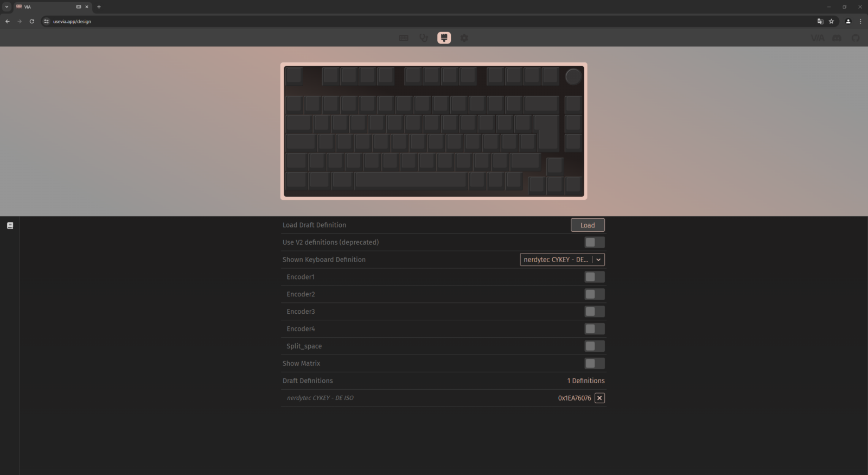Bookmark this page with star icon

[831, 21]
